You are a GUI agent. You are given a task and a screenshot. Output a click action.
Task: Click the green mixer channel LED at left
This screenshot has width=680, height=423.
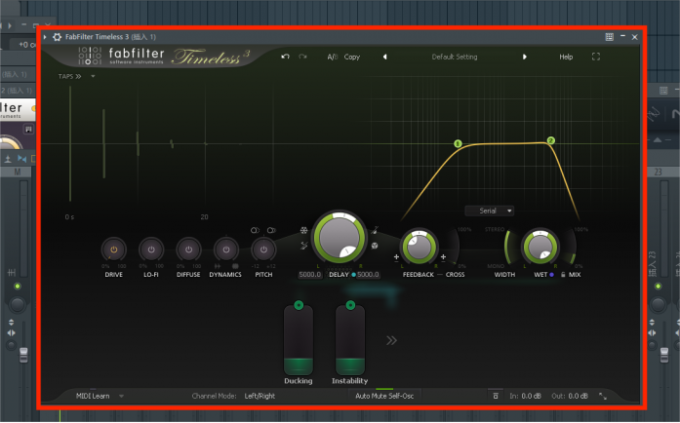(x=17, y=286)
